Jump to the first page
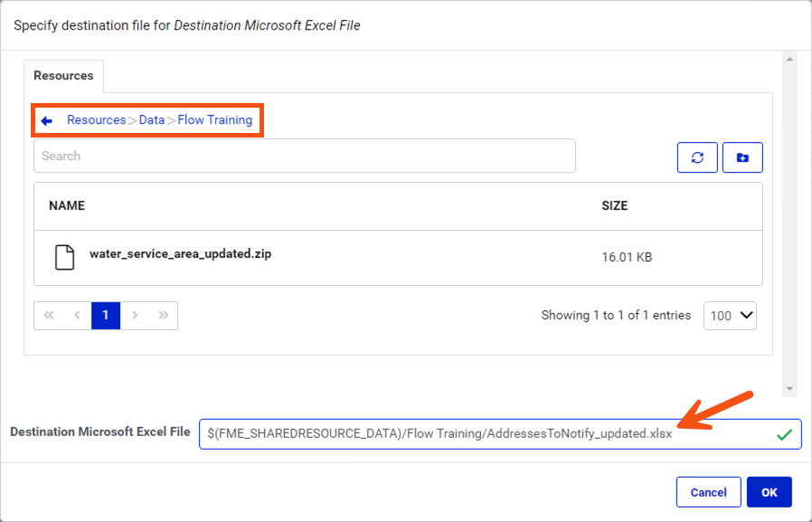 tap(49, 315)
